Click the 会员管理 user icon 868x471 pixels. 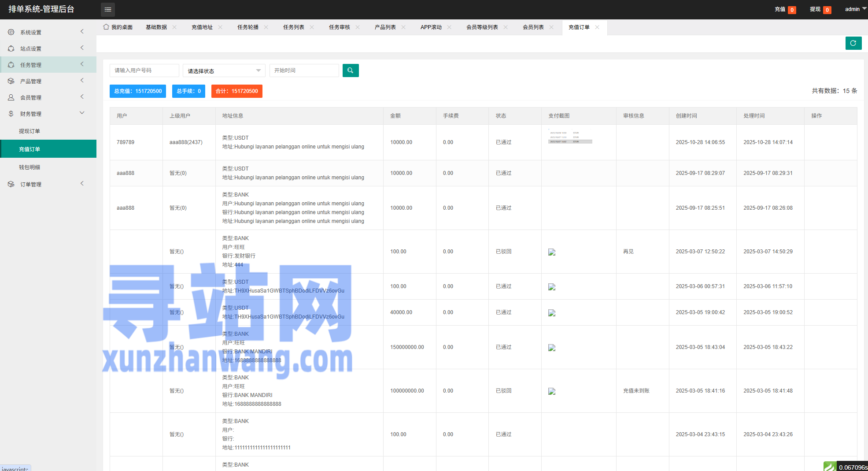pyautogui.click(x=11, y=97)
